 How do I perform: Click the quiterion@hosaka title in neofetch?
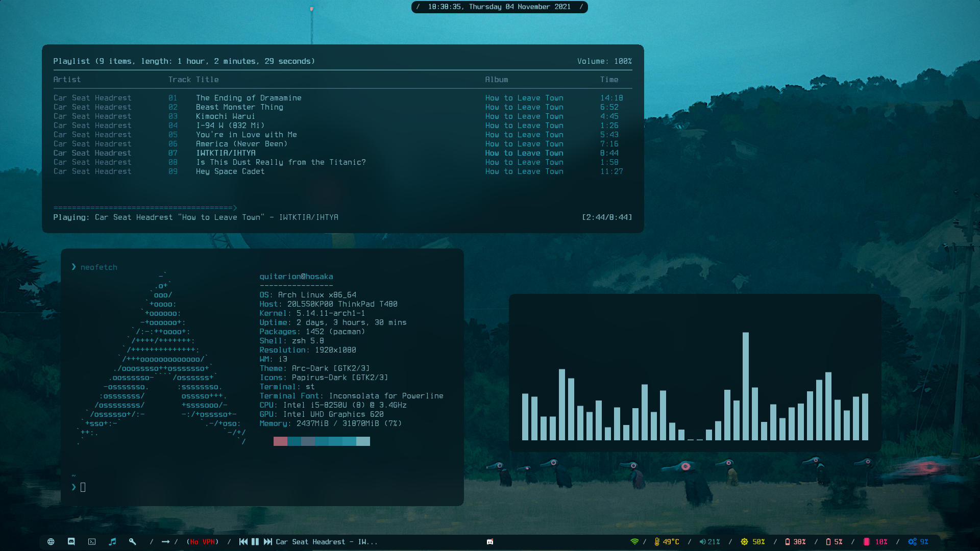click(296, 277)
